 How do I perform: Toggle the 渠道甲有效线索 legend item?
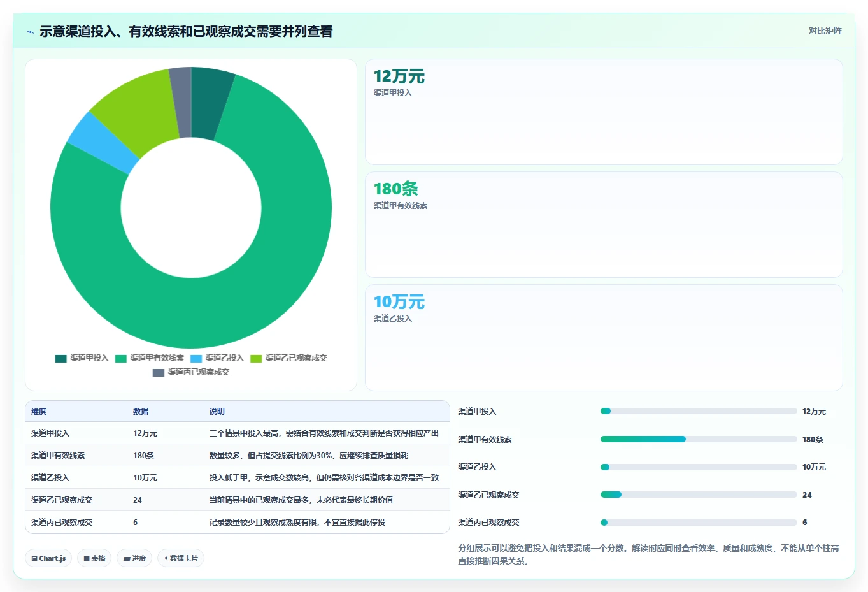(x=150, y=358)
